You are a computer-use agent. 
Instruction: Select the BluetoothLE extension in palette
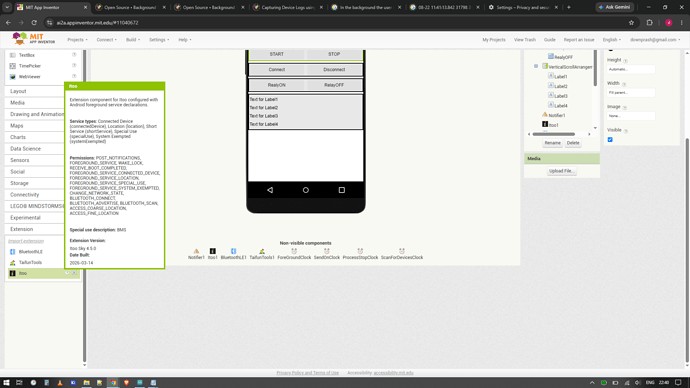click(x=30, y=252)
